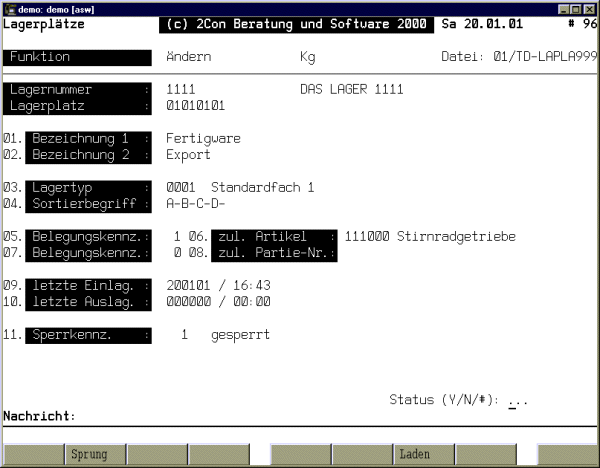Select the Sortierbegriff value A-B-C-D-
Screen dimensions: 600x468
195,203
